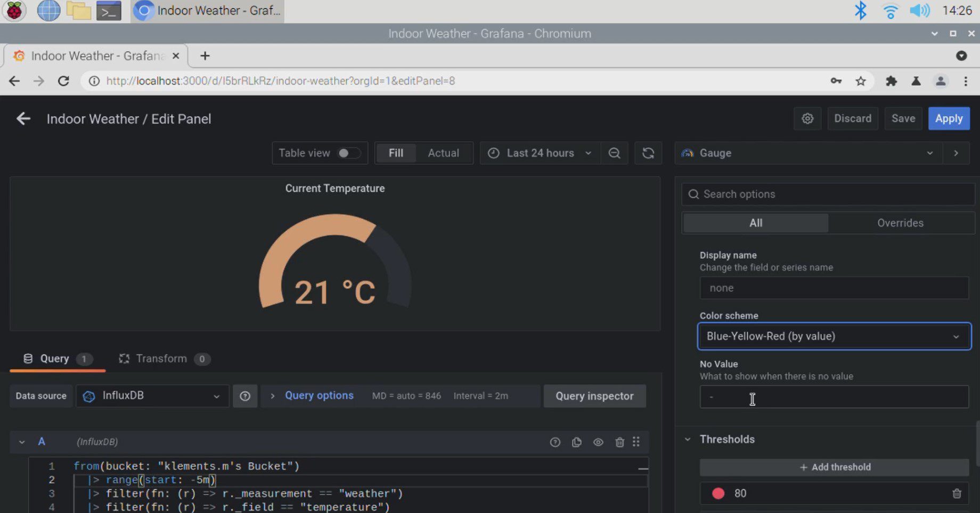Toggle the Table view switch
The image size is (980, 513).
[349, 153]
